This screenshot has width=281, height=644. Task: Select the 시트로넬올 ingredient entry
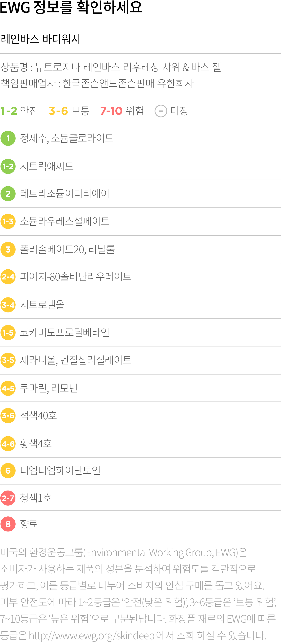pos(42,305)
